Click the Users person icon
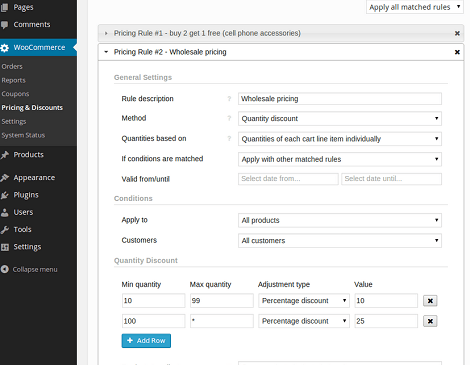 pos(4,212)
